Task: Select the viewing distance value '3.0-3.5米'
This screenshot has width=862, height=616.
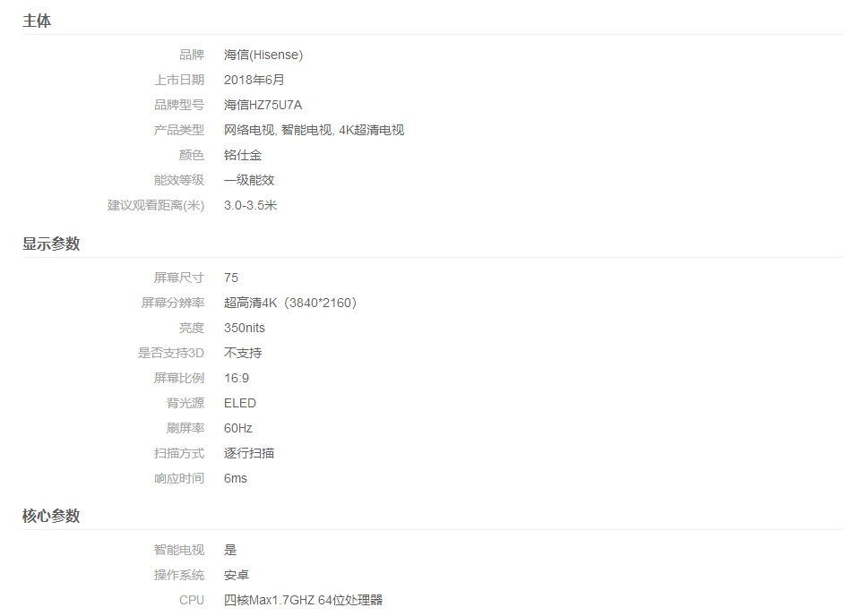Action: [250, 206]
